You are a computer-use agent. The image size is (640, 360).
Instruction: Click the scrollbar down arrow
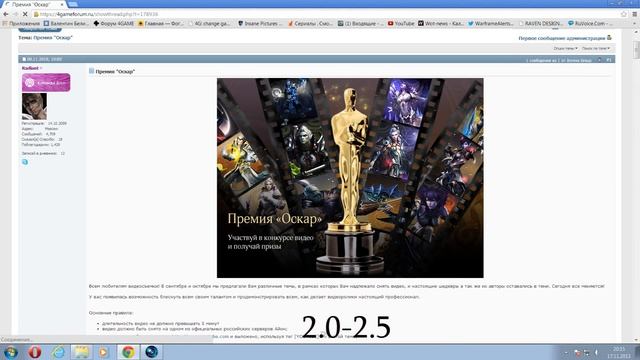[x=636, y=340]
